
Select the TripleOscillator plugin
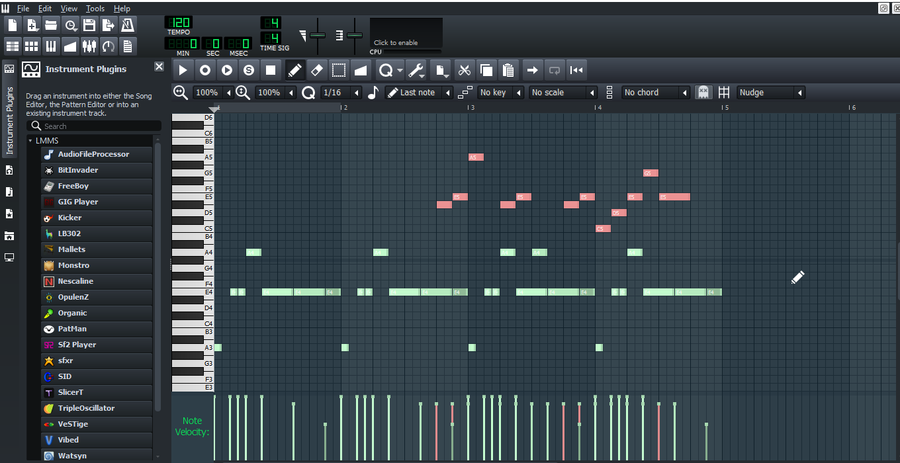[x=96, y=408]
